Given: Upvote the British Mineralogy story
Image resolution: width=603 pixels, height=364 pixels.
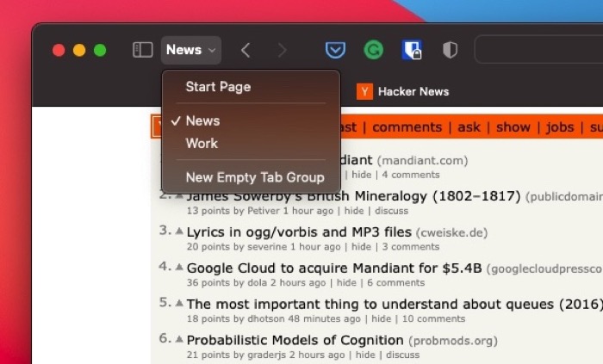Looking at the screenshot, I should (x=179, y=195).
